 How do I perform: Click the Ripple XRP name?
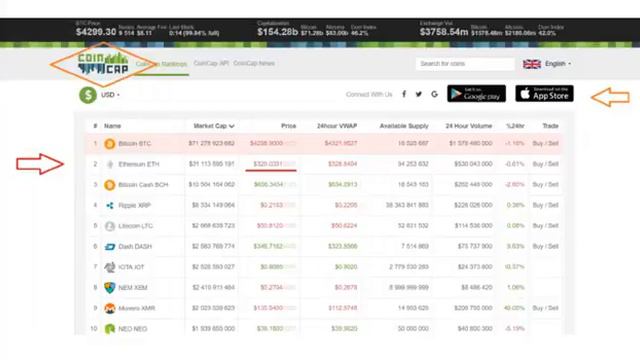point(135,205)
